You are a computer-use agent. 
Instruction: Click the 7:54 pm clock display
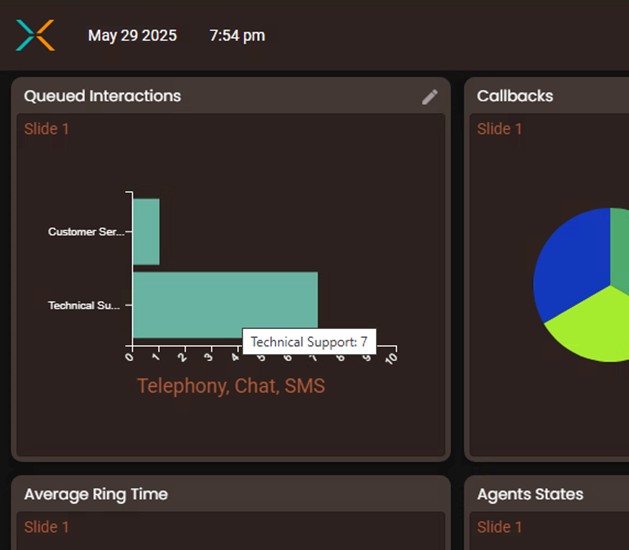237,36
